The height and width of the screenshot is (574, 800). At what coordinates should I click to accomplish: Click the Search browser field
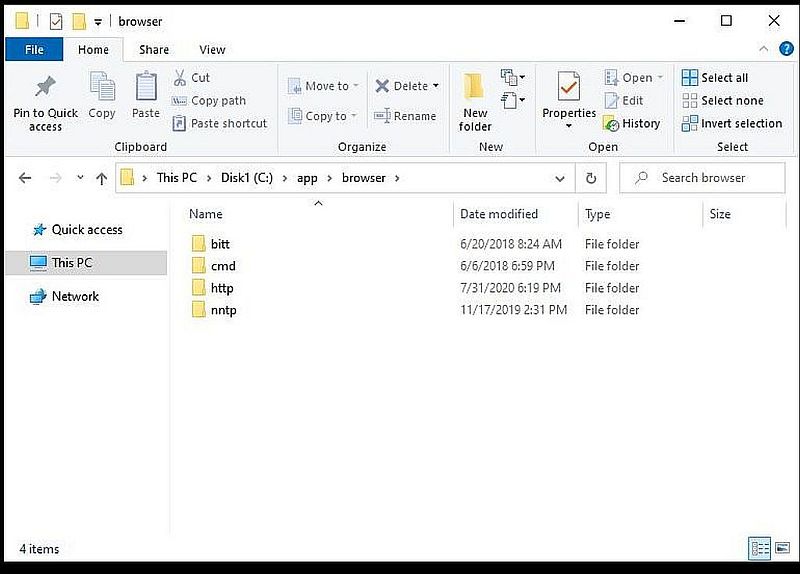click(702, 178)
